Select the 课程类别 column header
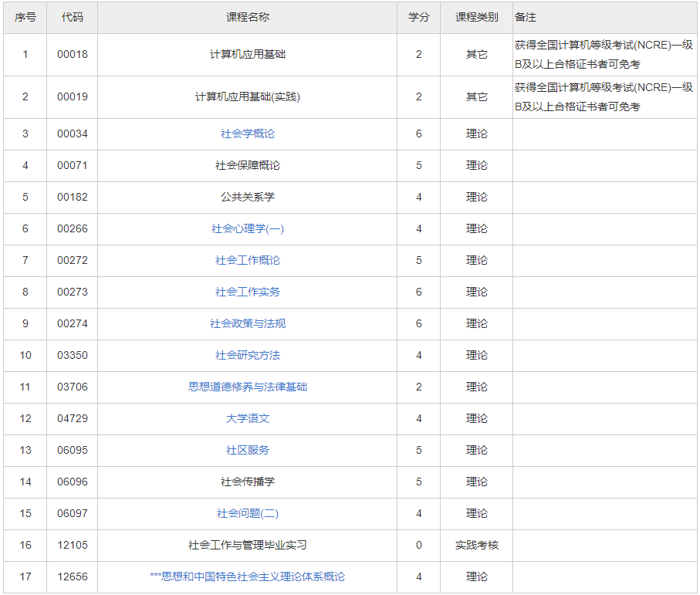This screenshot has width=700, height=595. point(476,17)
